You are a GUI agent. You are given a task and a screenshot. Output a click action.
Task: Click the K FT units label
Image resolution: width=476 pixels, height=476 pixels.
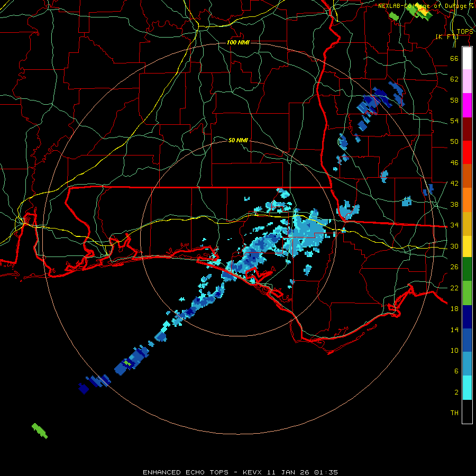coord(447,36)
